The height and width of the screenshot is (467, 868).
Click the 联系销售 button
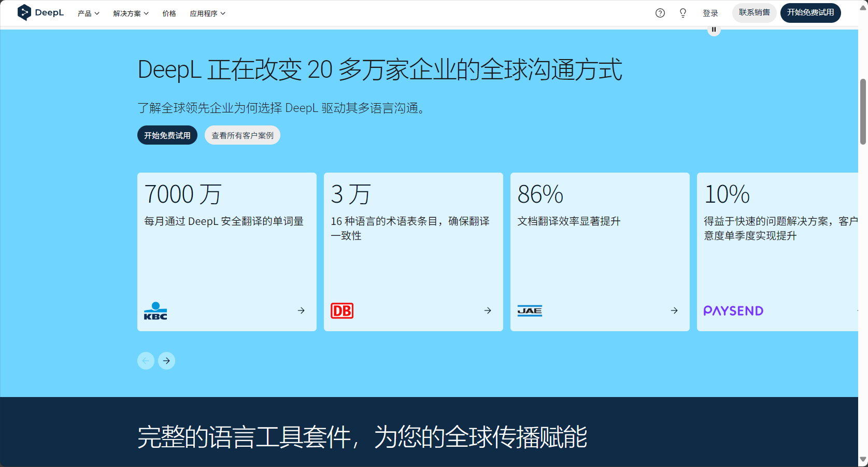[754, 12]
